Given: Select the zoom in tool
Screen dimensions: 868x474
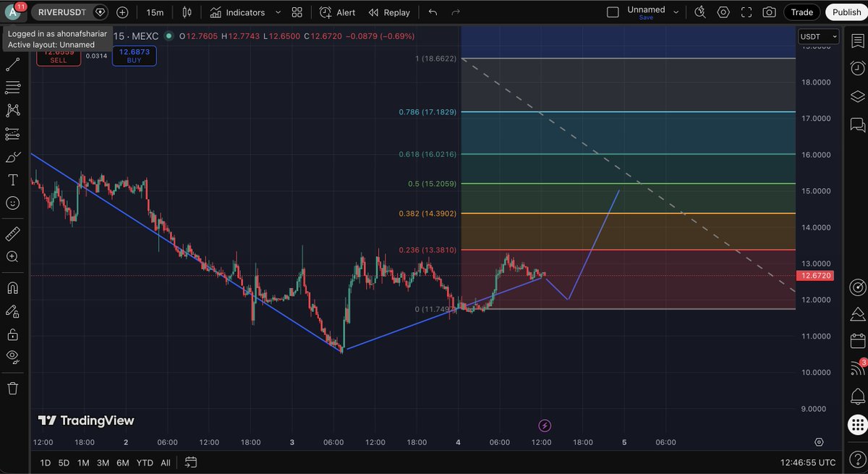Looking at the screenshot, I should 12,257.
